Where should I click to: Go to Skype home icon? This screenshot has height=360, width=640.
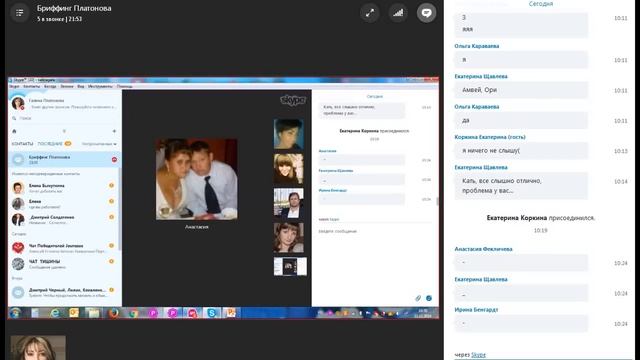click(14, 131)
